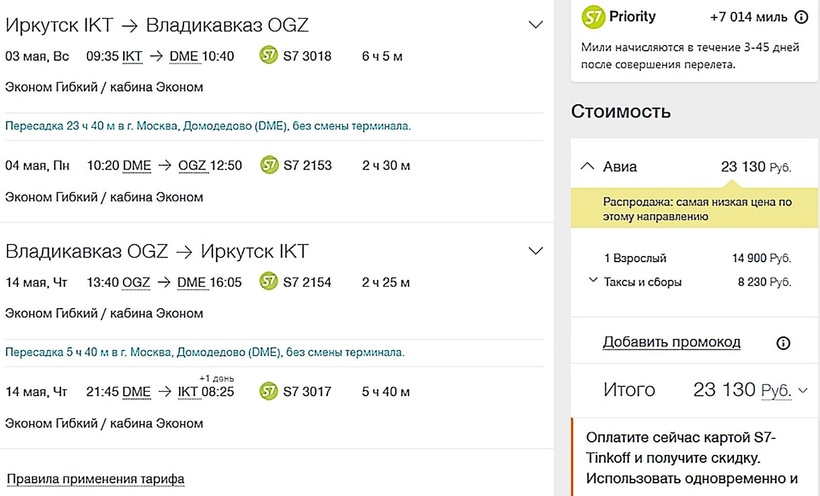The height and width of the screenshot is (496, 820).
Task: Open the Правила применения тарифа link
Action: pyautogui.click(x=95, y=479)
